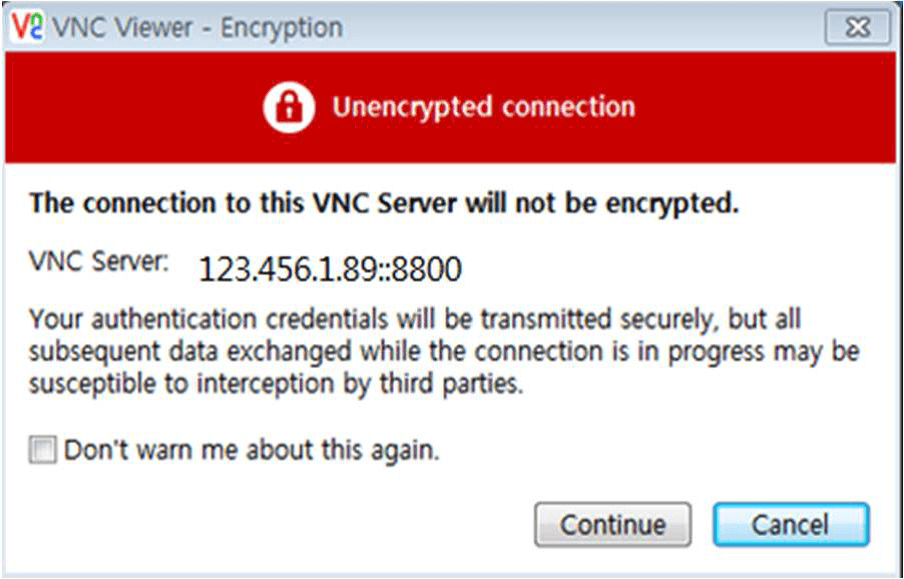This screenshot has width=904, height=579.
Task: Click the line starting "Your authentication credentials"
Action: (415, 320)
